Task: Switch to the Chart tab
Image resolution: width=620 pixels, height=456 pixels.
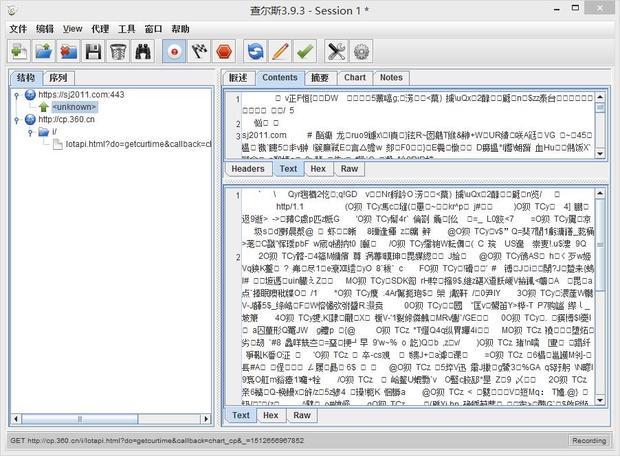Action: click(x=354, y=77)
